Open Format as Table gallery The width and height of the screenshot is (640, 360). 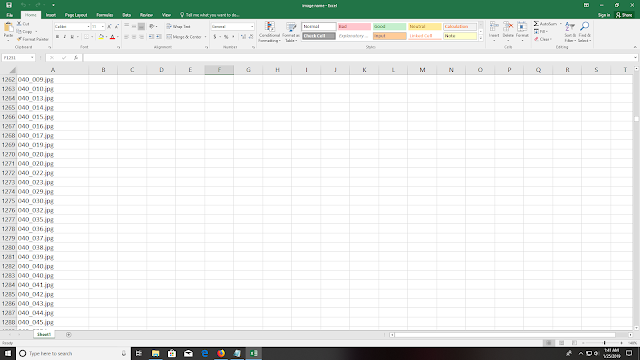click(x=291, y=32)
